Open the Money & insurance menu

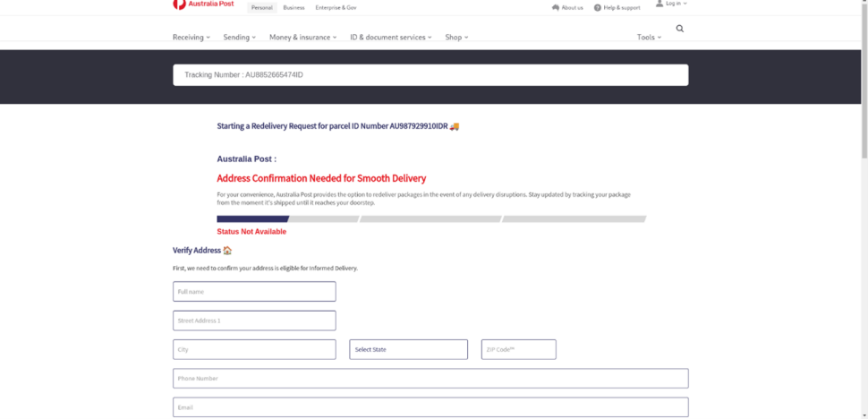click(302, 38)
